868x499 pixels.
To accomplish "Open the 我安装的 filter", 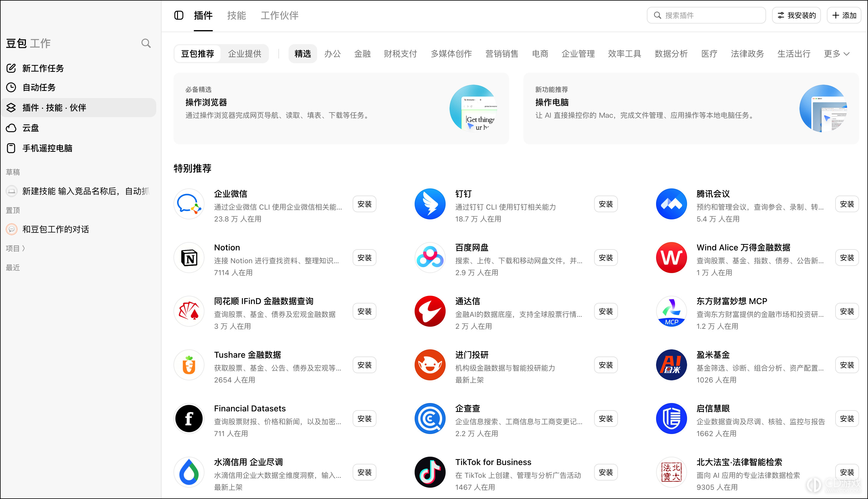I will pyautogui.click(x=796, y=16).
